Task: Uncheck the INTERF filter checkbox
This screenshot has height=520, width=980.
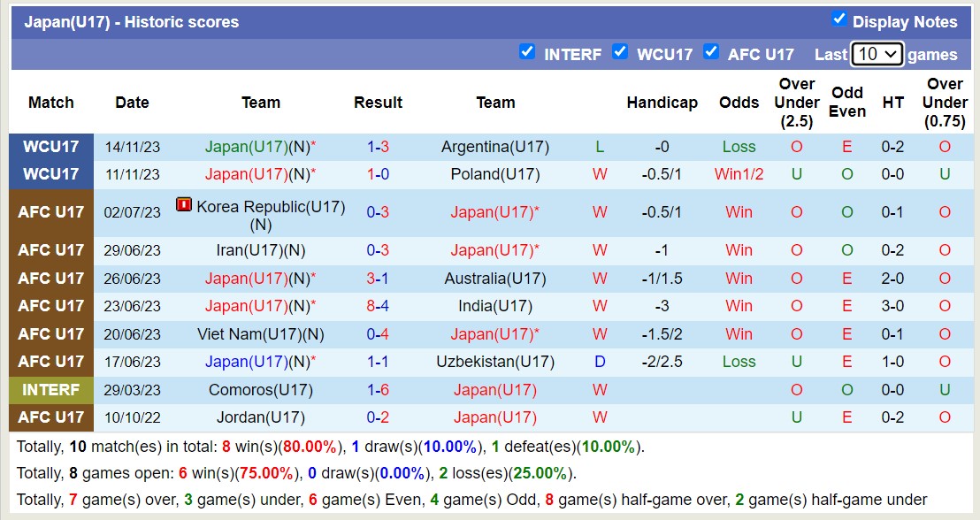Action: click(x=527, y=52)
